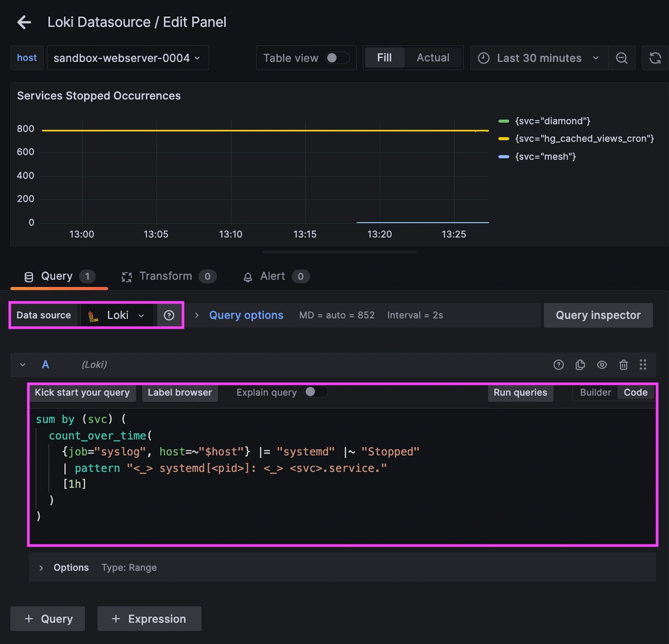Go back using the arrow icon
The width and height of the screenshot is (669, 644).
(24, 22)
